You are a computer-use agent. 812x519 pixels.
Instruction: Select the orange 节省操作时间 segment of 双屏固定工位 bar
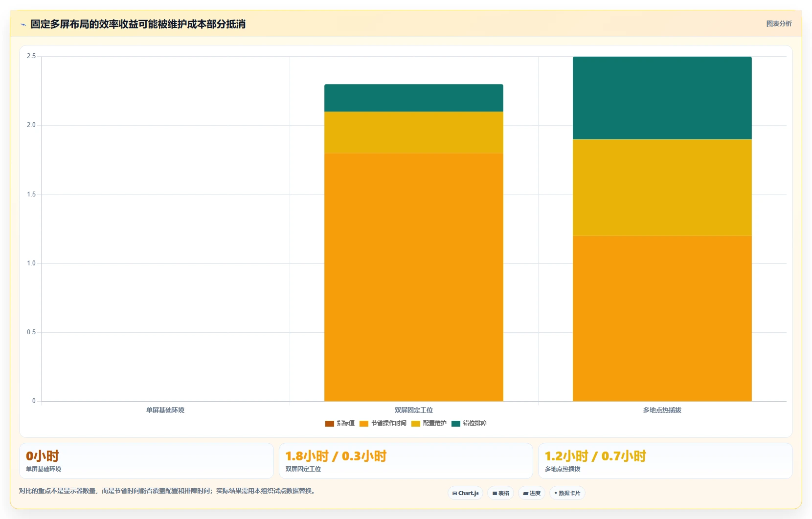click(414, 277)
